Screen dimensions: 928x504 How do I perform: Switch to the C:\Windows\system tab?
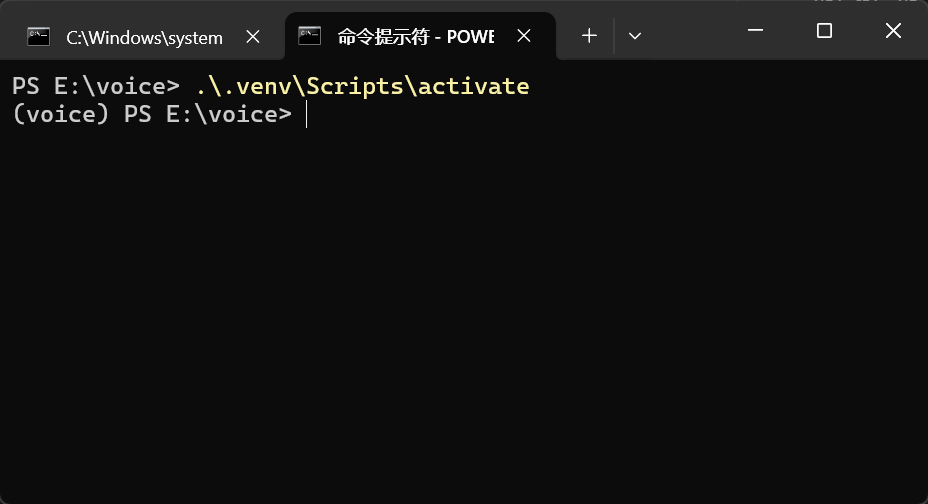144,38
